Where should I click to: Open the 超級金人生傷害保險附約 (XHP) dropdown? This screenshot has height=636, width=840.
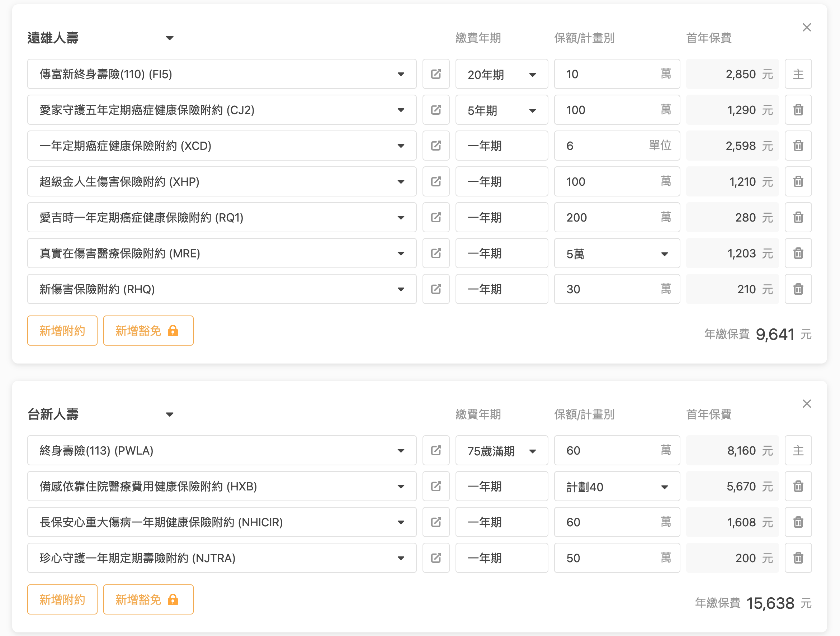coord(222,181)
